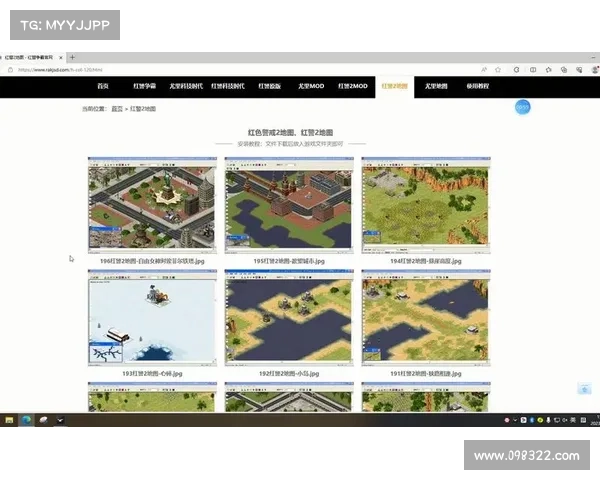The image size is (600, 480).
Task: Click the browser refresh icon in toolbar
Action: point(516,70)
